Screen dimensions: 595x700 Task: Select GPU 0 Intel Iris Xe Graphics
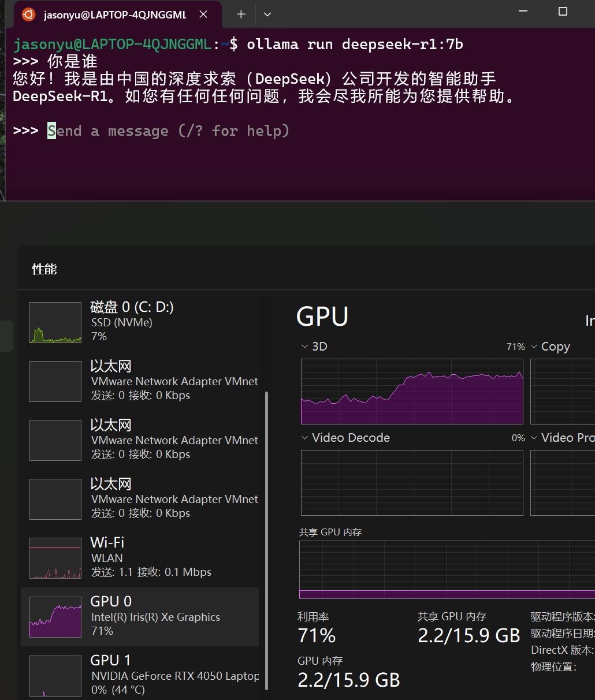(x=140, y=617)
